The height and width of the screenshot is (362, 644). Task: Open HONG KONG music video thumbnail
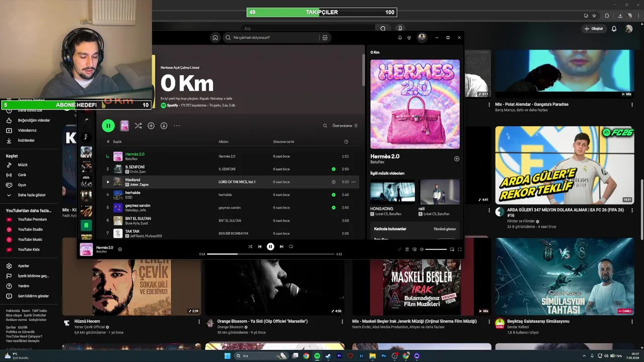tap(392, 192)
